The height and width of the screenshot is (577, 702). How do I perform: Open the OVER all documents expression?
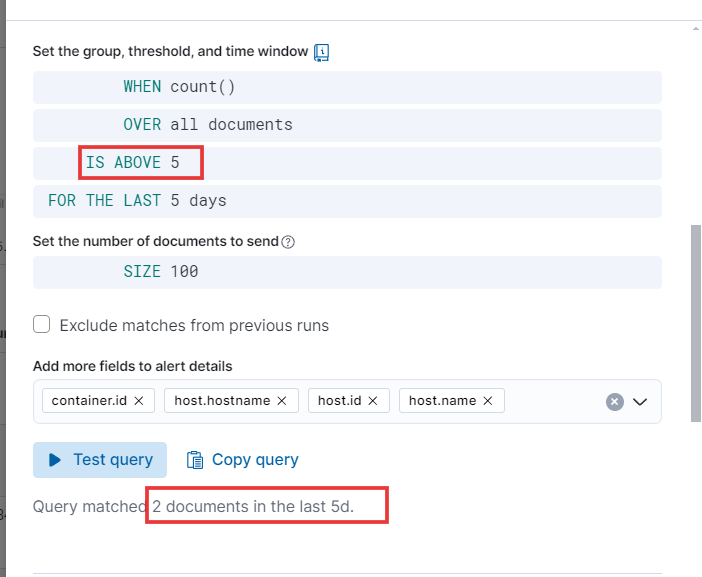point(208,125)
